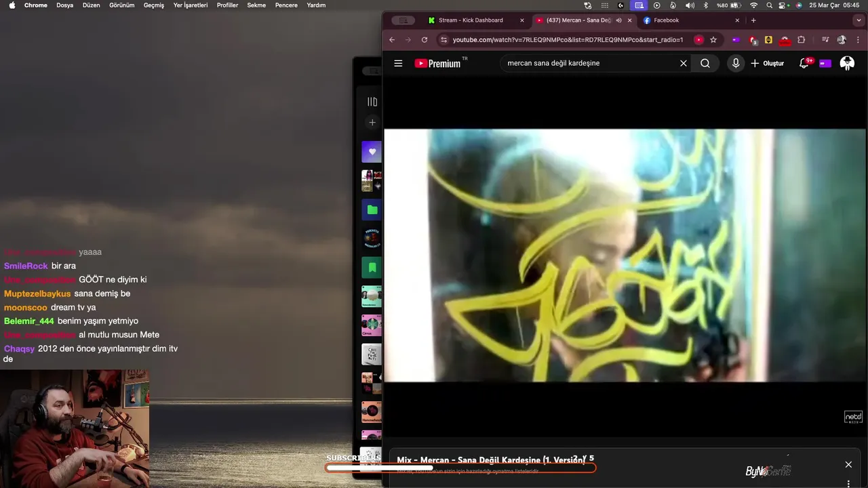Open Chrome media controls icon
This screenshot has width=868, height=488.
coord(825,40)
